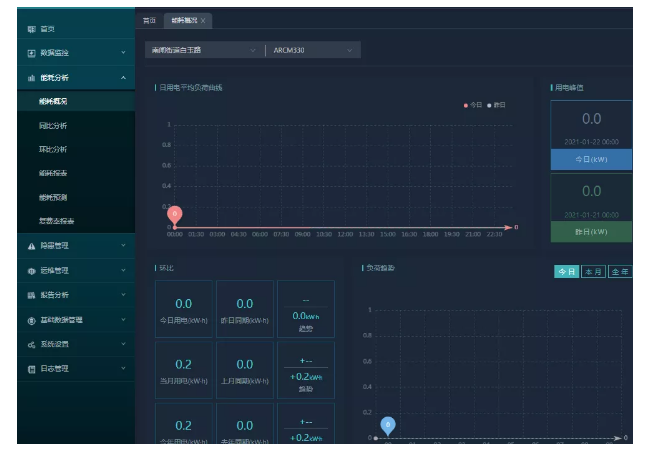The width and height of the screenshot is (647, 456).
Task: Click the 2021-01-22 00:00 peak timestamp
Action: click(x=591, y=142)
